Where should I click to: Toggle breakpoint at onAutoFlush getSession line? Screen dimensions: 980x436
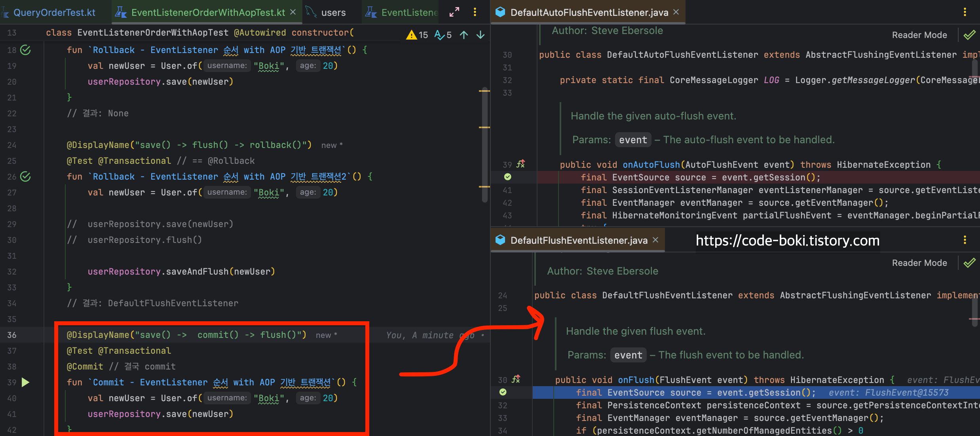508,177
